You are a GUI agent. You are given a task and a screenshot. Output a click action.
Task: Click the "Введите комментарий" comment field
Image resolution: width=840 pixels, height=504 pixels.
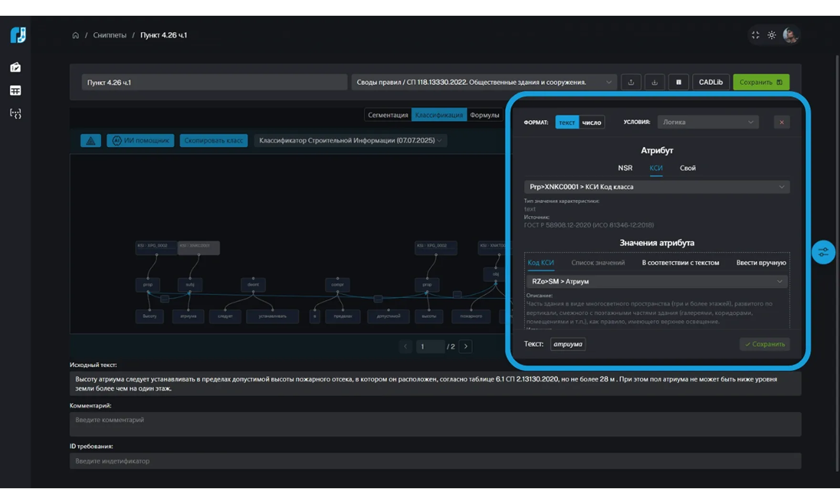point(435,424)
